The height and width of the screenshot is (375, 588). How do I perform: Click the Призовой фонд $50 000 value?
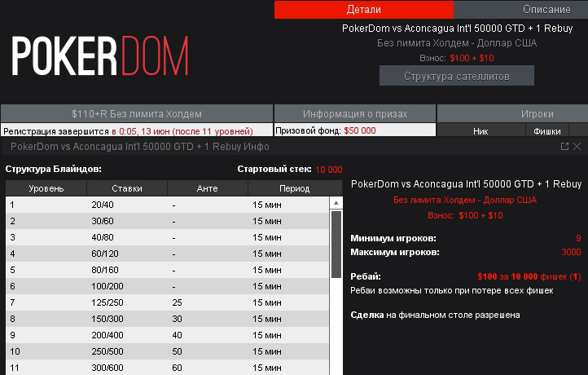360,130
